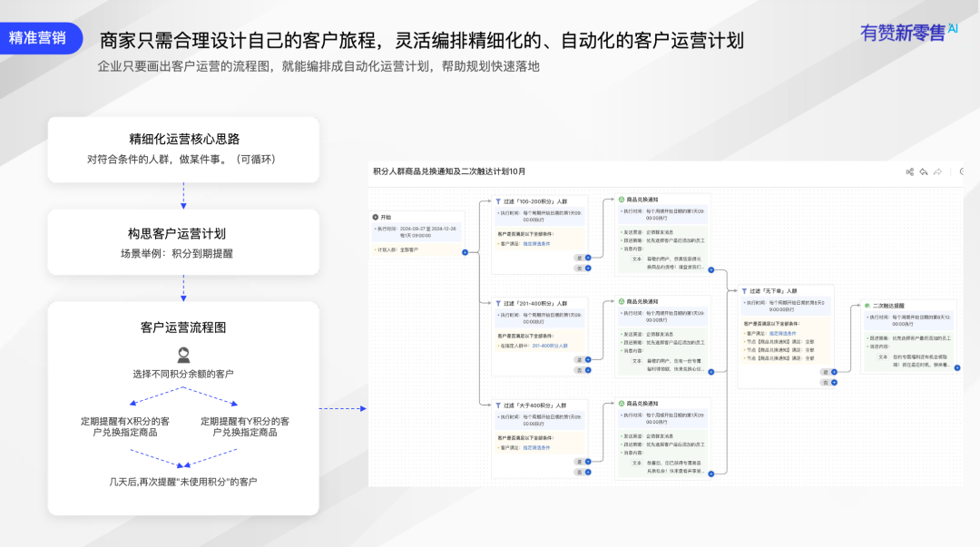Click filter funnel icon of '100~200积分' node
Screen dimensions: 980x547
(x=498, y=200)
